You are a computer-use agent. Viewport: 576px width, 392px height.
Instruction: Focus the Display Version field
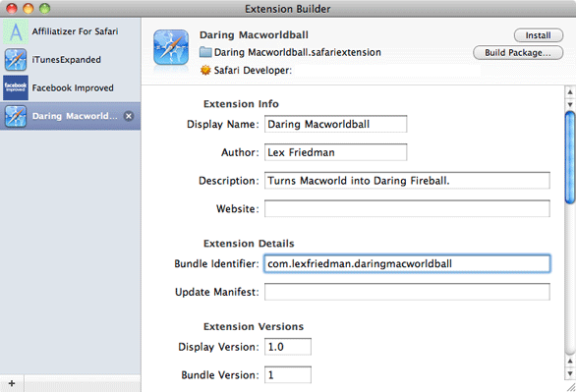coord(288,347)
